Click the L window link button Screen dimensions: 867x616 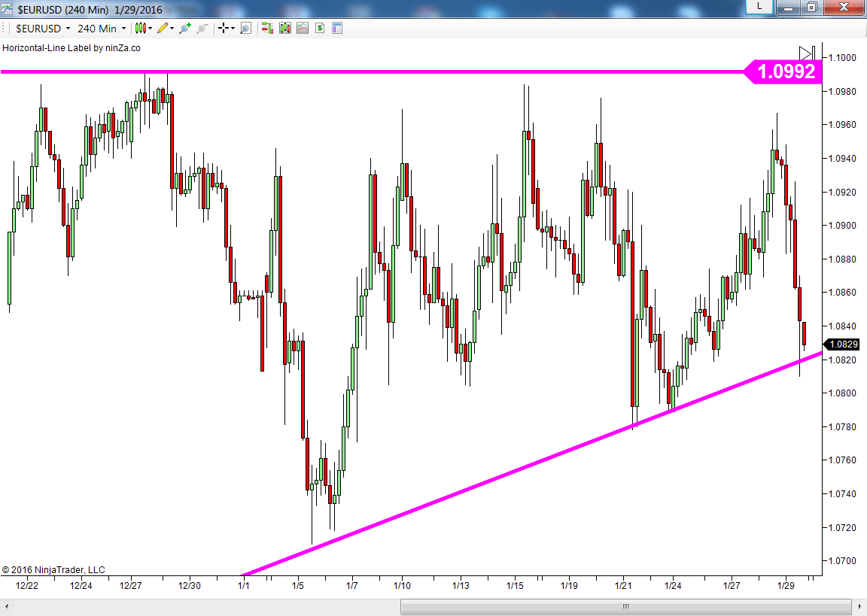[x=759, y=7]
